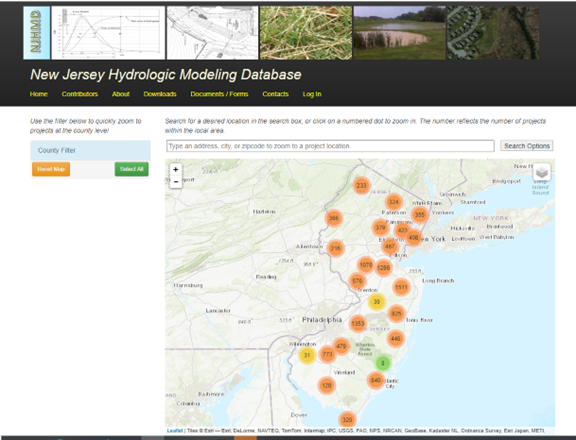The height and width of the screenshot is (440, 576).
Task: Click the green 8 cluster marker
Action: [x=383, y=363]
